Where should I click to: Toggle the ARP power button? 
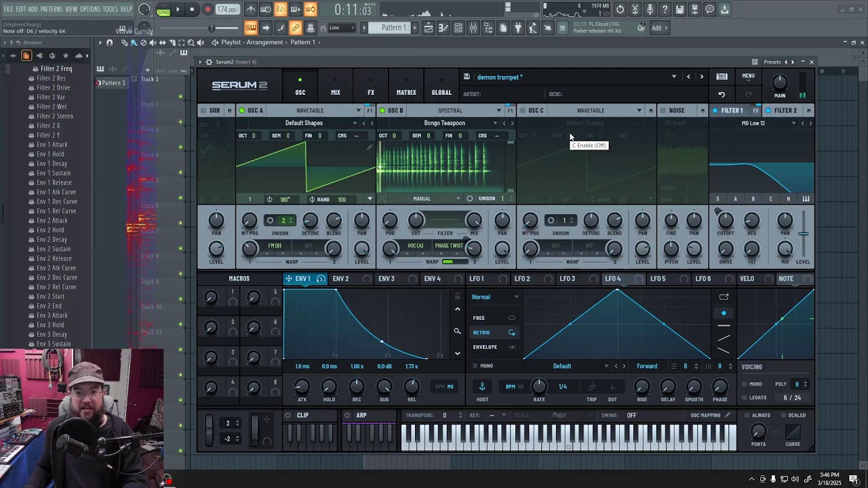(347, 415)
